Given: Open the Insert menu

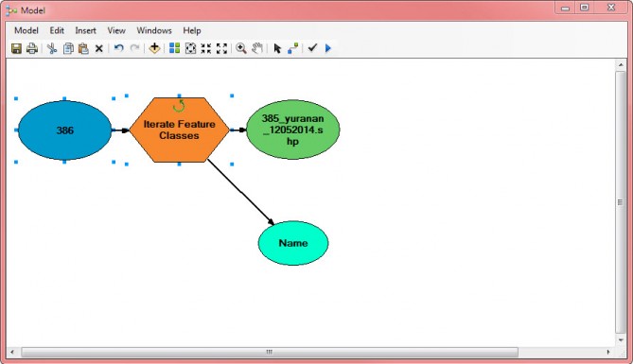Looking at the screenshot, I should click(x=85, y=30).
